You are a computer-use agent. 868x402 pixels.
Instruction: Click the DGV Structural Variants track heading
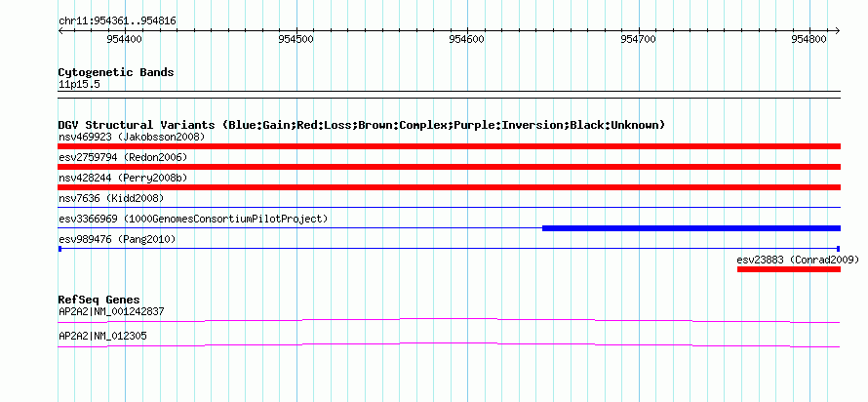point(362,125)
